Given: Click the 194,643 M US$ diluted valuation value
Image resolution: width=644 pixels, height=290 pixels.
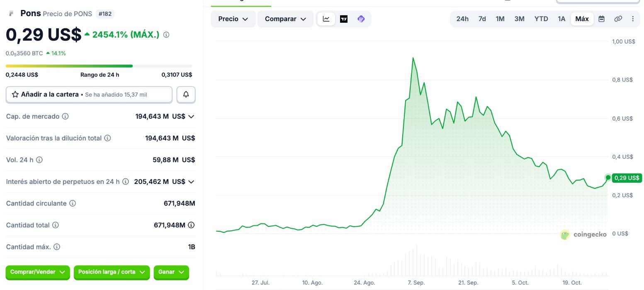Looking at the screenshot, I should pos(170,138).
